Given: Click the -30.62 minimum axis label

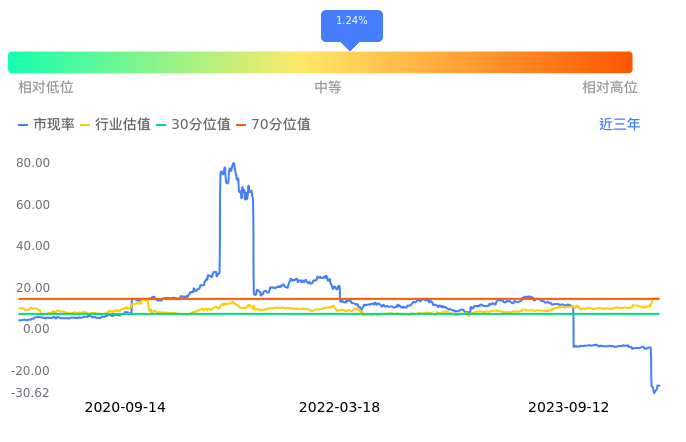Looking at the screenshot, I should point(31,393).
